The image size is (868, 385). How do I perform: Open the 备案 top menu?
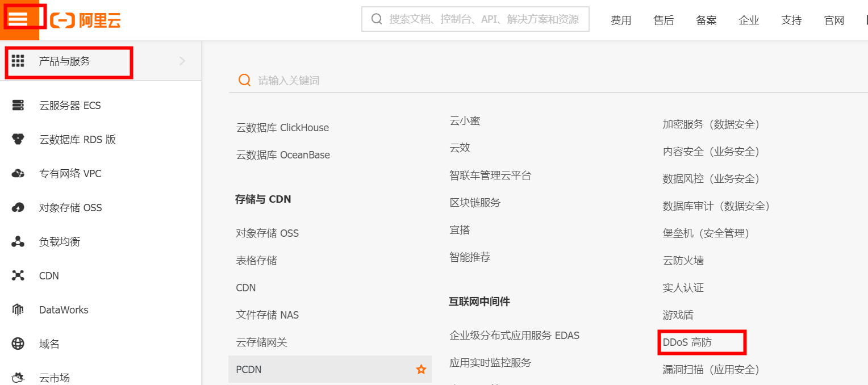pyautogui.click(x=706, y=20)
